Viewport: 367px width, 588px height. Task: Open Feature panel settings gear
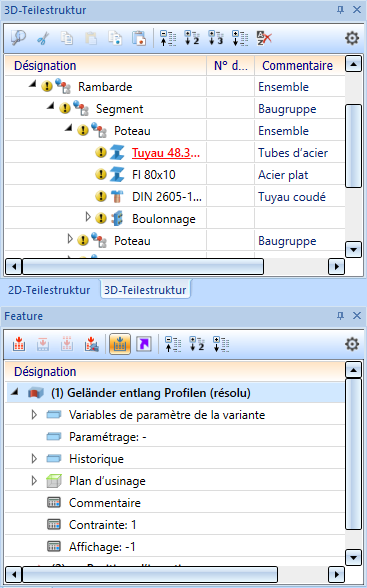point(352,344)
